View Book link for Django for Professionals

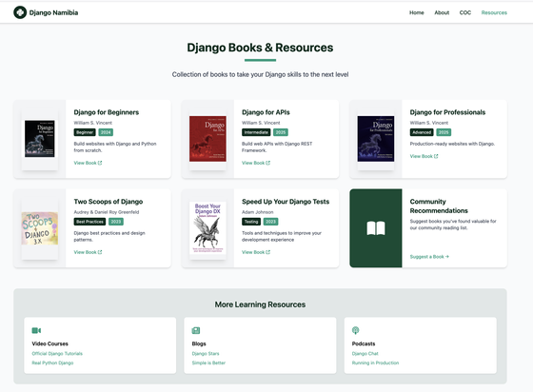(x=424, y=156)
